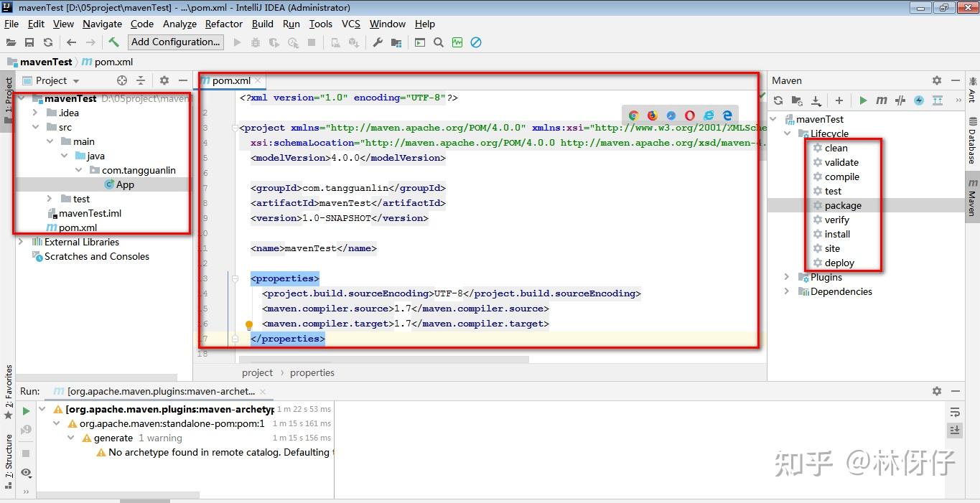Click the Synchronize icon in the main toolbar
Screen dimensions: 980x503
point(48,42)
